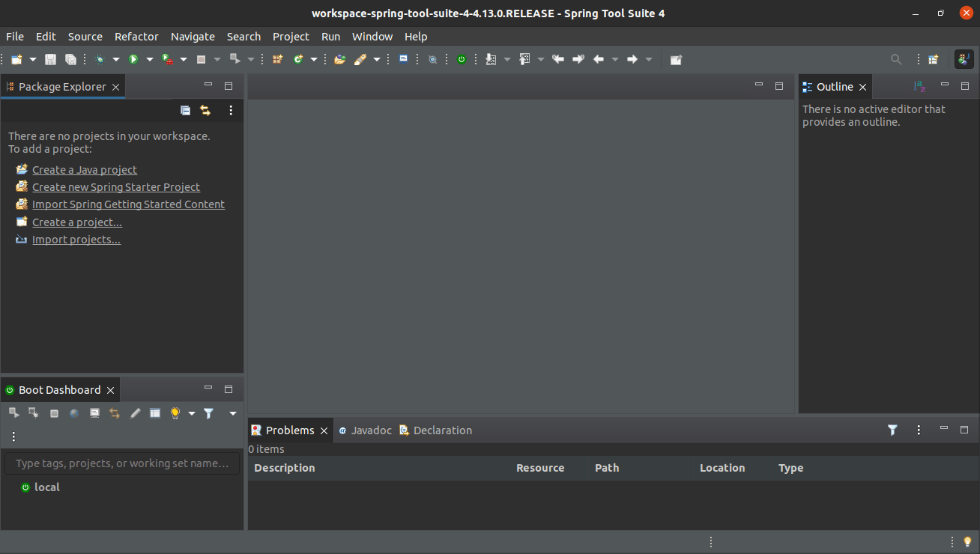
Task: Go to Next Edit Location arrow
Action: pyautogui.click(x=578, y=59)
